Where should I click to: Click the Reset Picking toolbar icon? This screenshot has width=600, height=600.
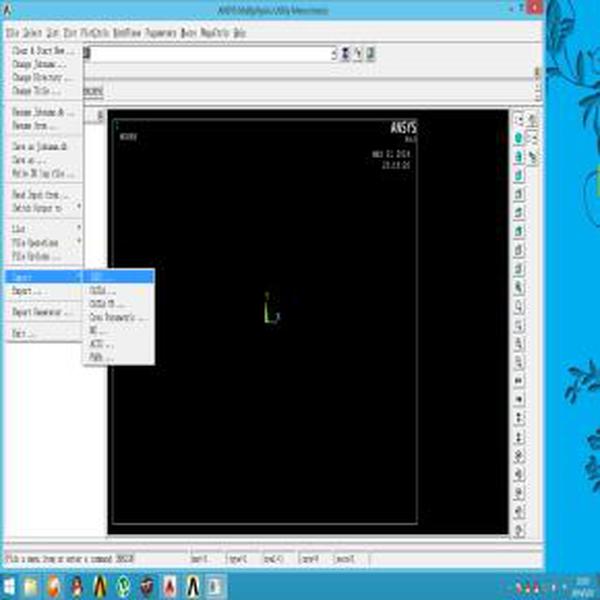click(358, 54)
